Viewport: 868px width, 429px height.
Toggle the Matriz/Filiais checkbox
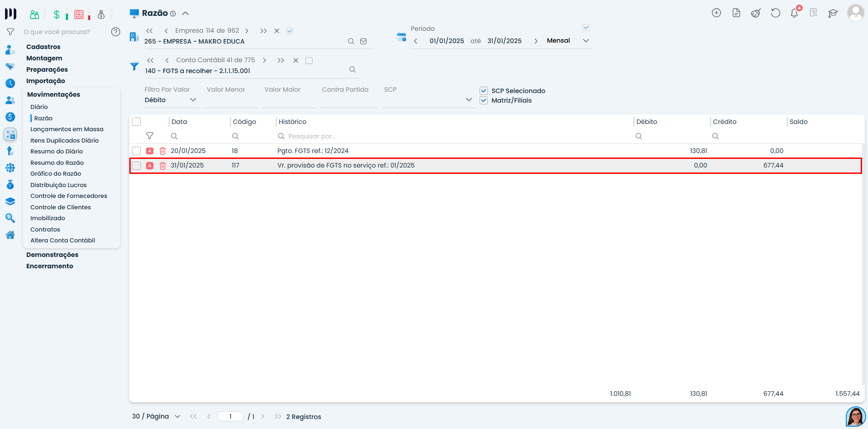484,100
